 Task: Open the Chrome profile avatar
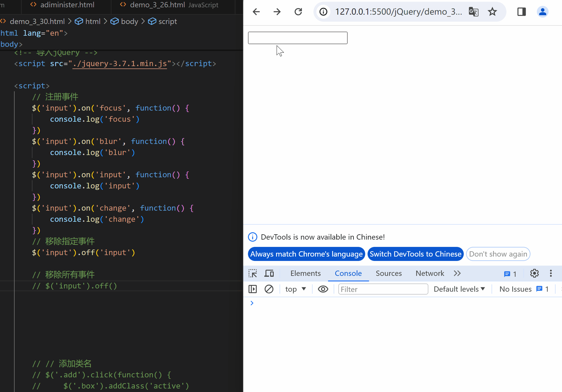542,12
